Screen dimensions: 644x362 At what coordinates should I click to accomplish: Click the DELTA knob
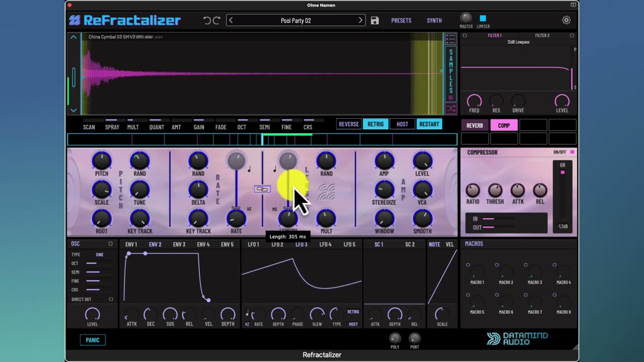[198, 190]
